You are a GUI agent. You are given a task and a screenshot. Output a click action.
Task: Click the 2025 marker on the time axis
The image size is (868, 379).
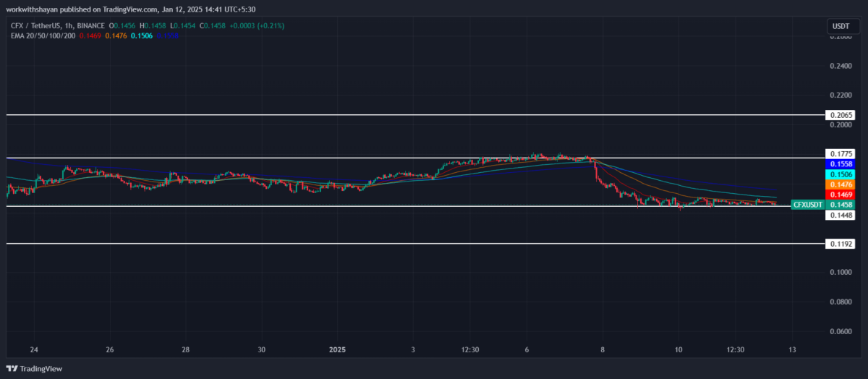(x=338, y=350)
